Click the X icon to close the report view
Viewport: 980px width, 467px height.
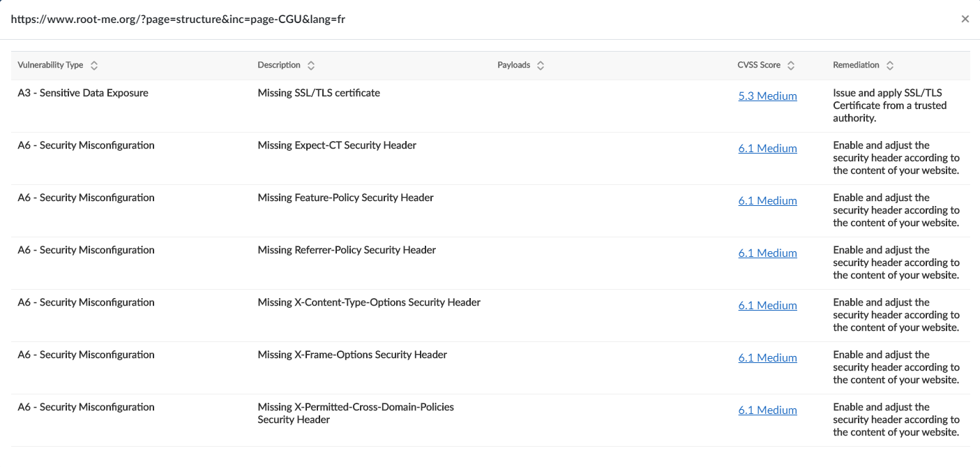pyautogui.click(x=965, y=19)
